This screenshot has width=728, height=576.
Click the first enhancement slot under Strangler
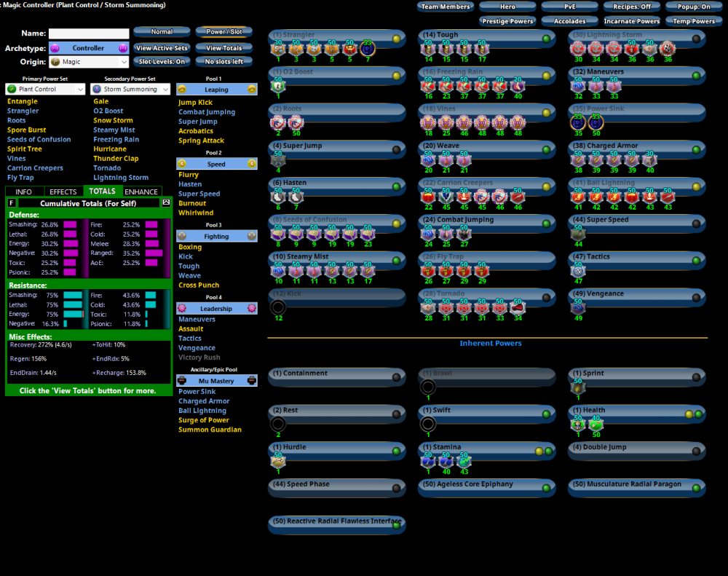[x=278, y=49]
